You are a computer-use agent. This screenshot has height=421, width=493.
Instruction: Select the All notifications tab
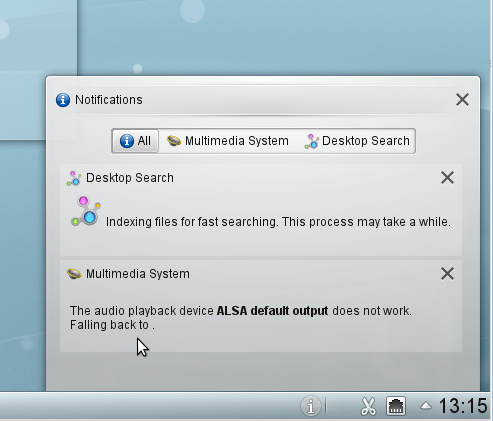tap(135, 141)
